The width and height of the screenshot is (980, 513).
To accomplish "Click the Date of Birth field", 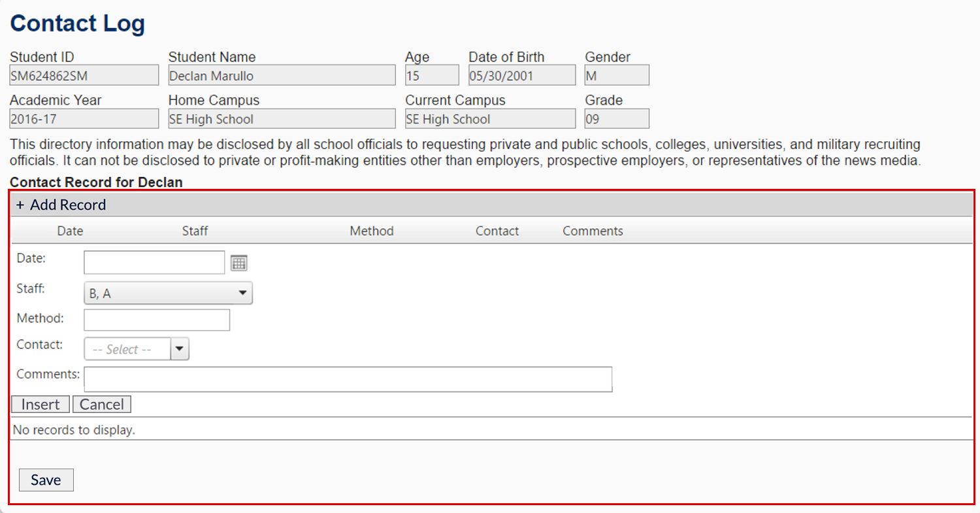I will coord(521,76).
